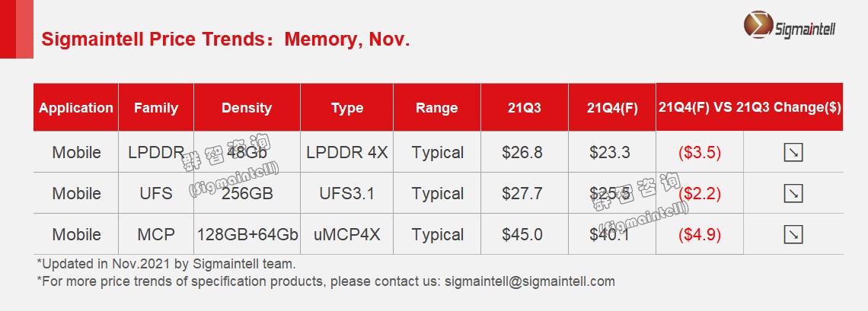Click the Density column header
This screenshot has height=311, width=868.
247,108
